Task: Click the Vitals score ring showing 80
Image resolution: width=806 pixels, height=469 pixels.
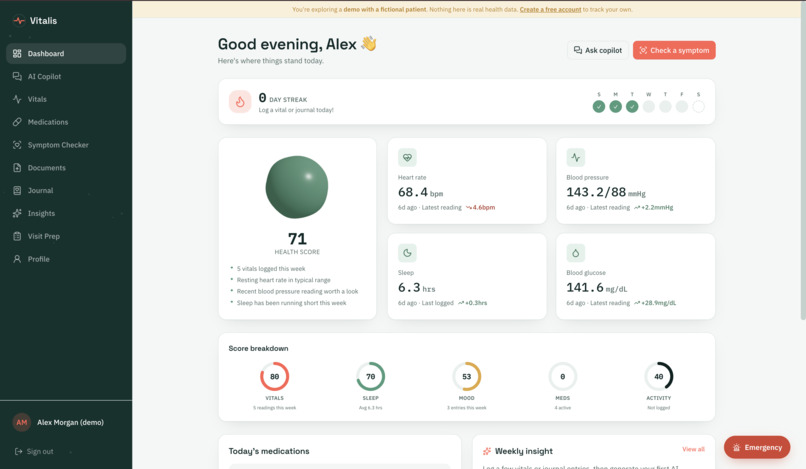Action: pyautogui.click(x=274, y=376)
